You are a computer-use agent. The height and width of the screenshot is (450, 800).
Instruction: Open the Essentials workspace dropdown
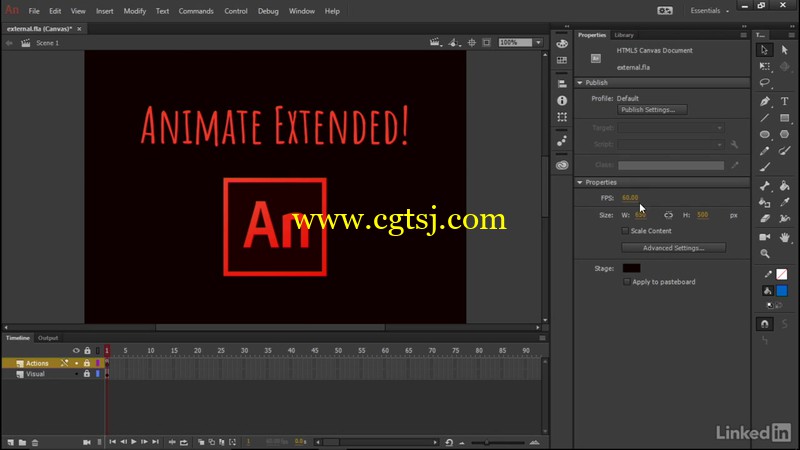(x=710, y=11)
